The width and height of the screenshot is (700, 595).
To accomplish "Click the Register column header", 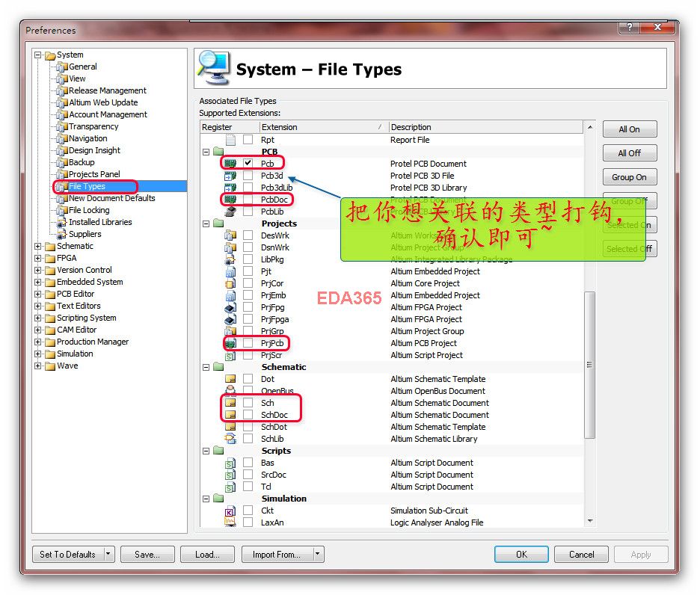I will pos(230,127).
